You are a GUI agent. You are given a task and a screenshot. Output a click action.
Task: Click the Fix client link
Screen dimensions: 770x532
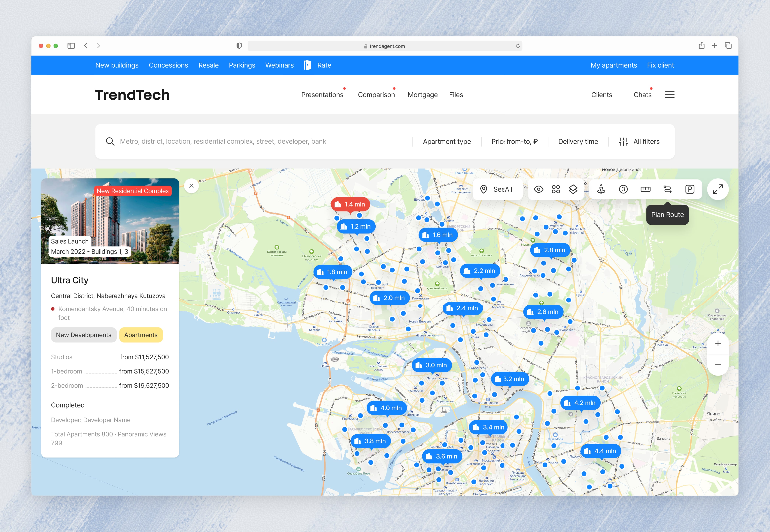[x=660, y=65]
